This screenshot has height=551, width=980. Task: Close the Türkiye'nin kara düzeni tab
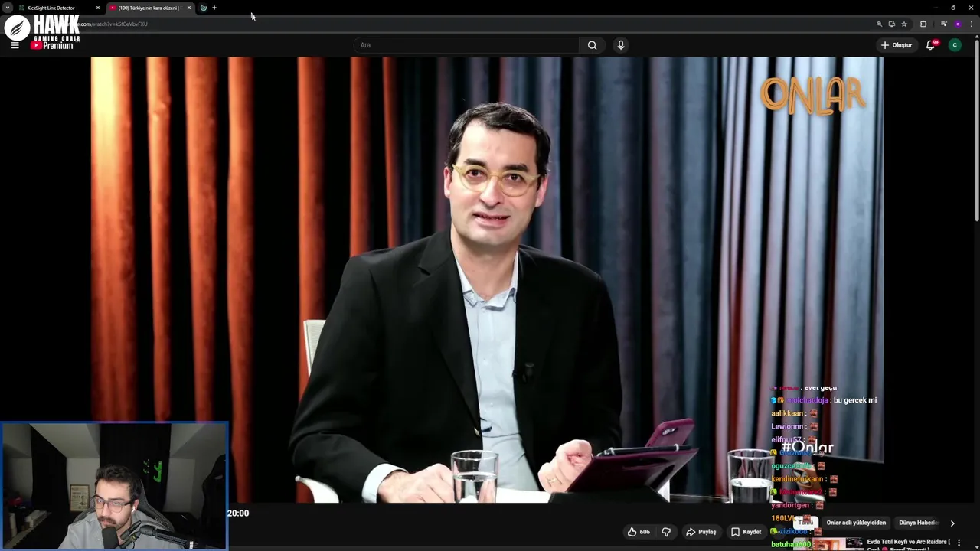tap(189, 8)
